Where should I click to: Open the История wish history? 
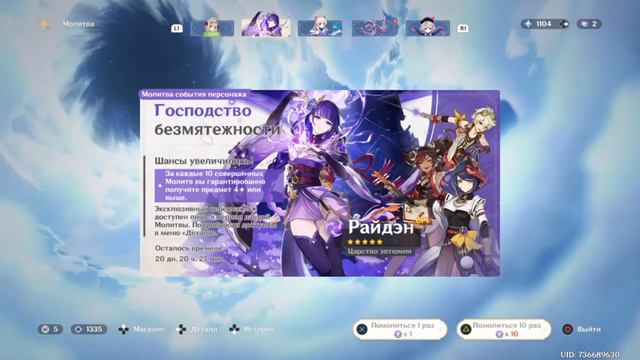[x=251, y=329]
